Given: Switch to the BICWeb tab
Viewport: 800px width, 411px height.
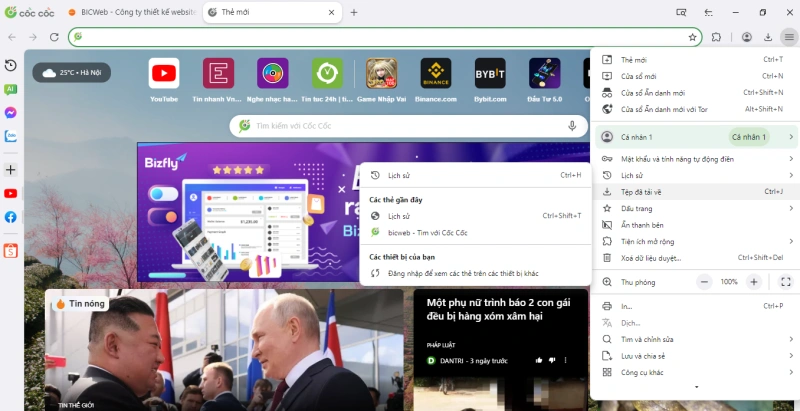Looking at the screenshot, I should point(132,12).
